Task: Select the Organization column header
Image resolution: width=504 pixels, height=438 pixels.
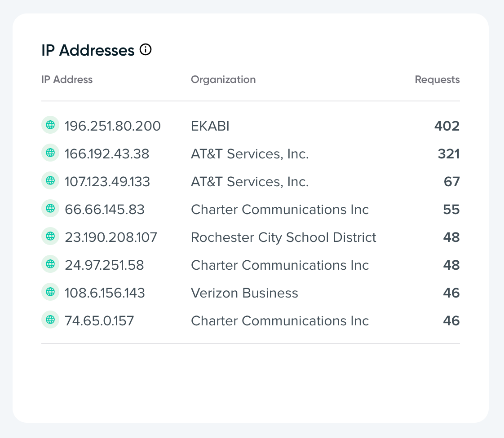Action: point(223,80)
